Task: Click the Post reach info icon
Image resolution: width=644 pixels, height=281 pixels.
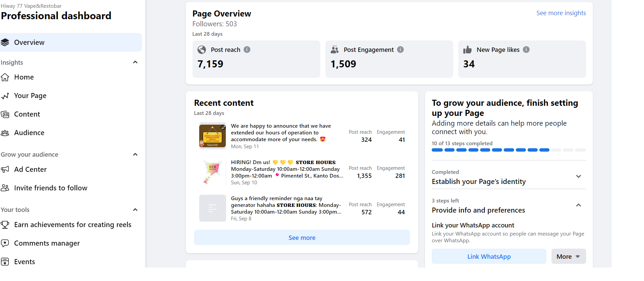Action: tap(247, 50)
